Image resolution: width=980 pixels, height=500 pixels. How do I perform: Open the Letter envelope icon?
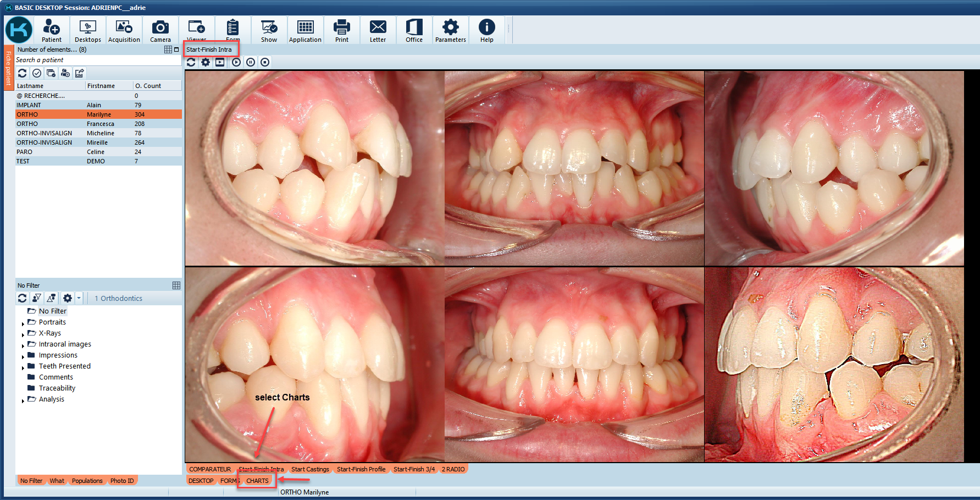coord(378,30)
